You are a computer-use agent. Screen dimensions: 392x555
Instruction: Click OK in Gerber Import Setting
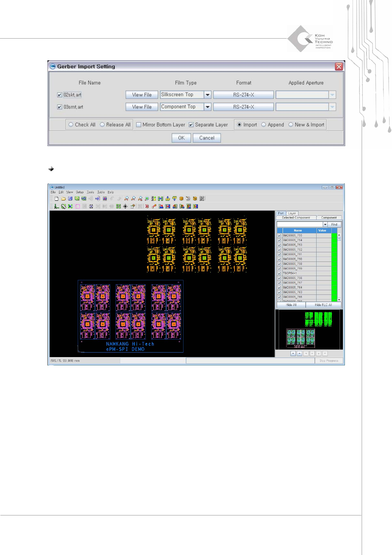181,138
